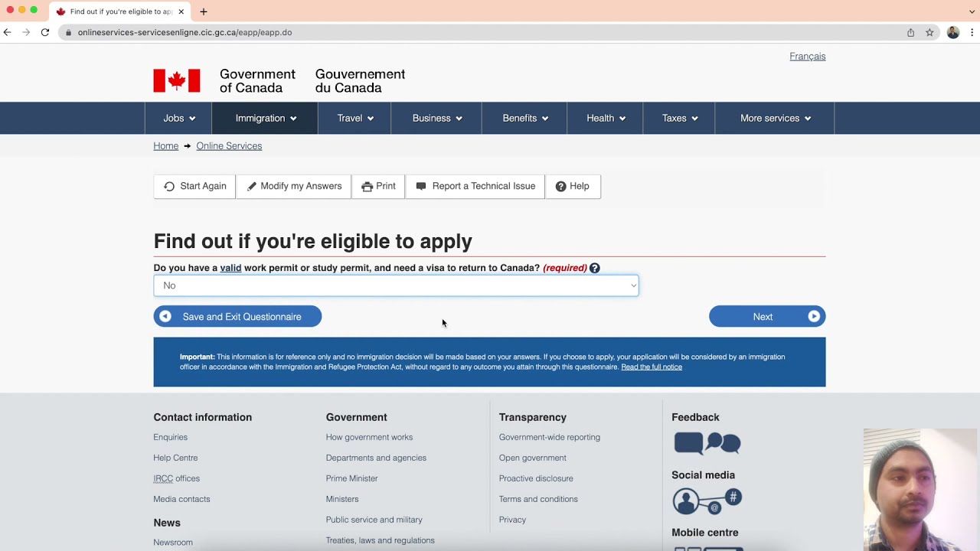Click Modify my Answers button
Screen dimensions: 980x551
point(294,186)
